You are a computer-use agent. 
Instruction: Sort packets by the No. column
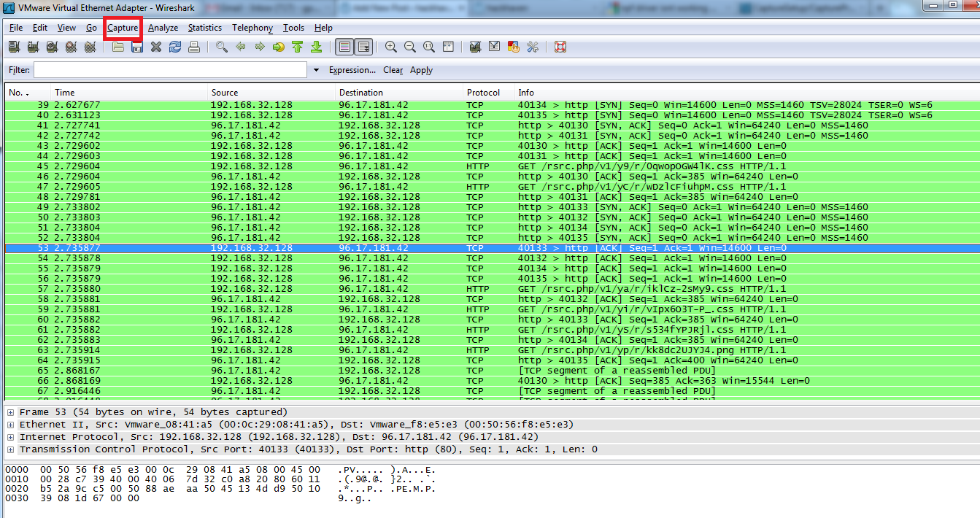[27, 93]
